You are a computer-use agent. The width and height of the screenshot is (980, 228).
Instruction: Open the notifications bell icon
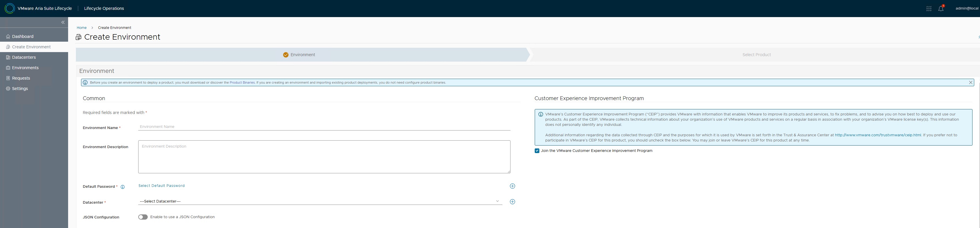click(940, 8)
